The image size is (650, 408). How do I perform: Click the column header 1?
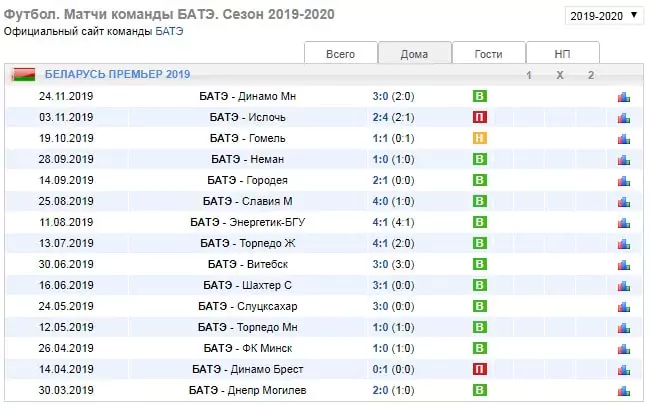coord(529,75)
